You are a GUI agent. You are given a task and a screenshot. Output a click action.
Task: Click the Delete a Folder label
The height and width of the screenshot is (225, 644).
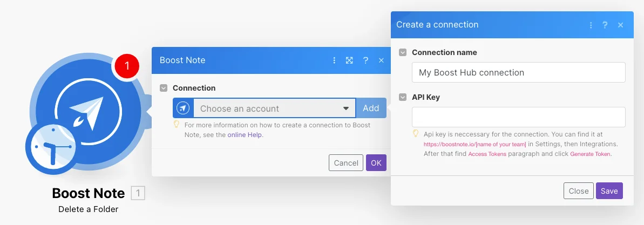pyautogui.click(x=89, y=209)
